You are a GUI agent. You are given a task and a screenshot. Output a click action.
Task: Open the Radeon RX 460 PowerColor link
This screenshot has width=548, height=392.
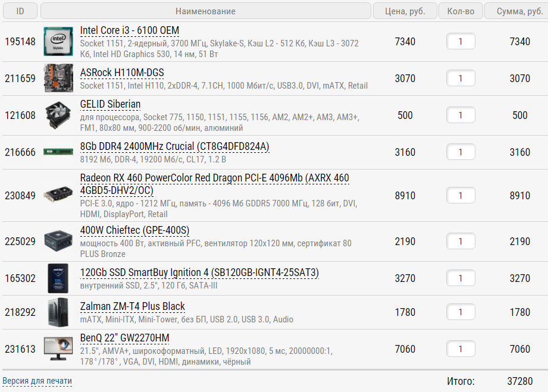click(x=214, y=184)
